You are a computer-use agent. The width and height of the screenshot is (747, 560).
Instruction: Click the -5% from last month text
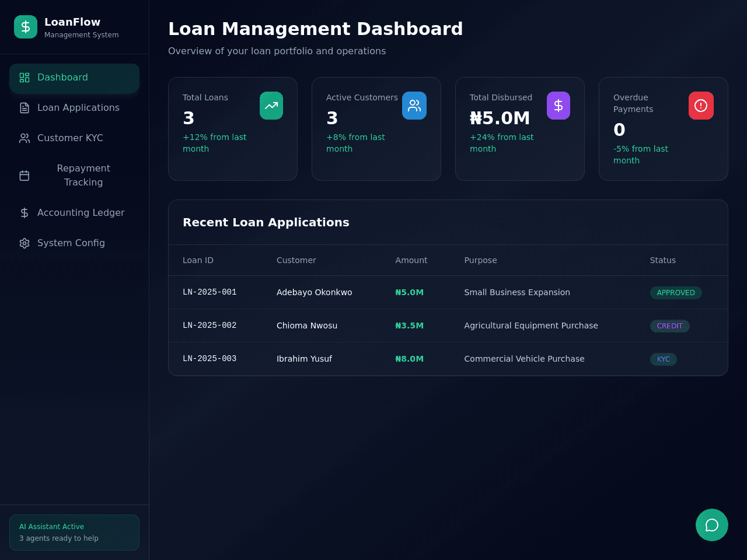641,155
